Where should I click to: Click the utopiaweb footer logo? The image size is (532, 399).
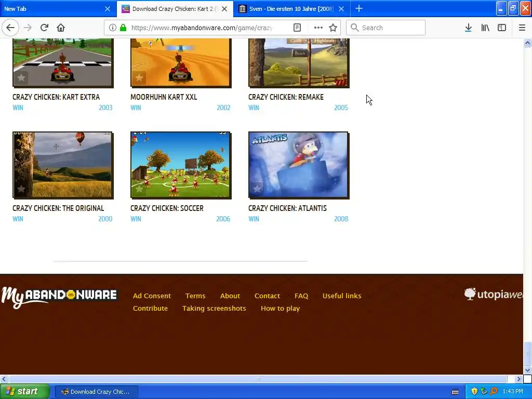pyautogui.click(x=494, y=294)
